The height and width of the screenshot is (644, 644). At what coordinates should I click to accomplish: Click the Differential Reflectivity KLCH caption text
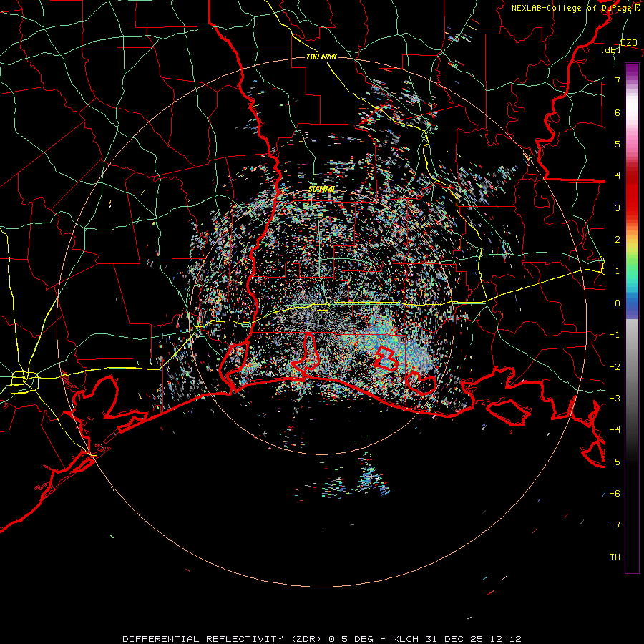(x=322, y=639)
